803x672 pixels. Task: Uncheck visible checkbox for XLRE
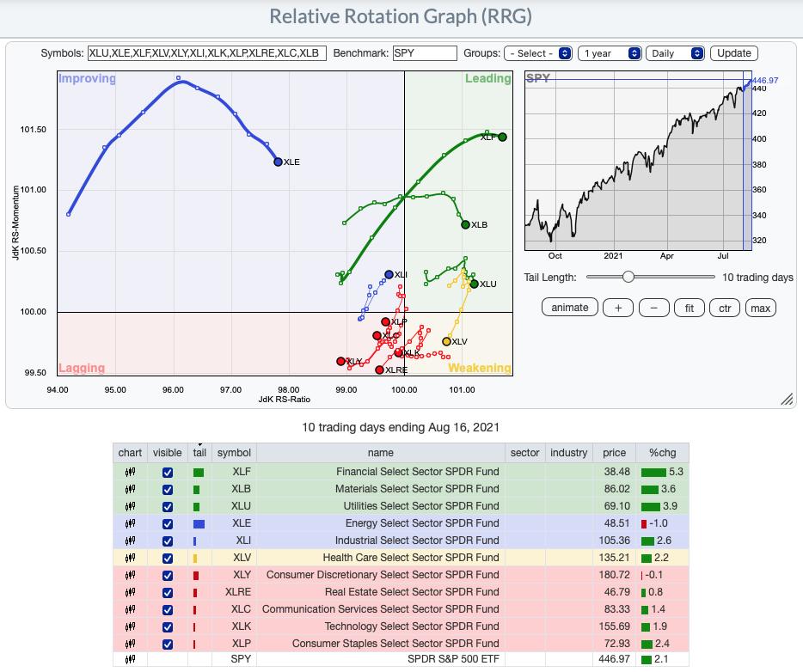coord(168,593)
